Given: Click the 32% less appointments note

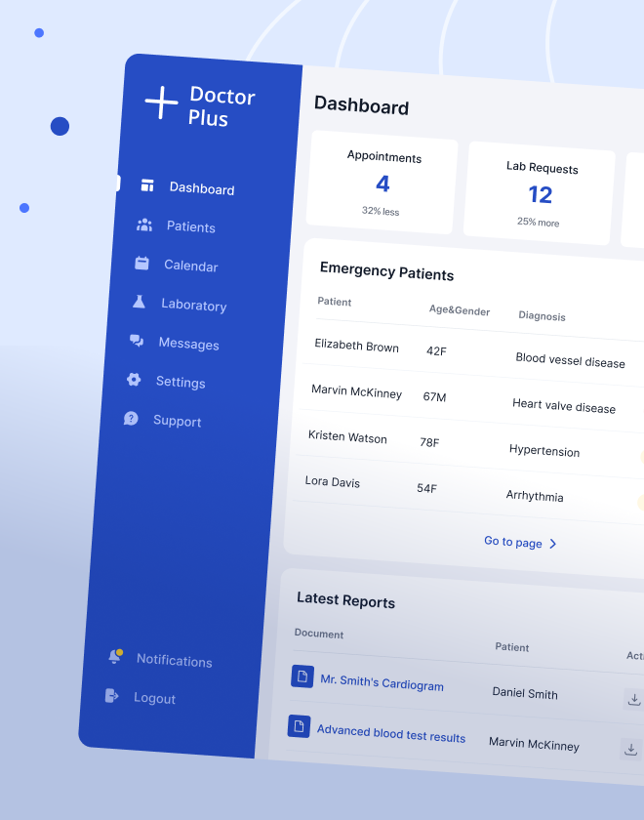Looking at the screenshot, I should [x=381, y=211].
